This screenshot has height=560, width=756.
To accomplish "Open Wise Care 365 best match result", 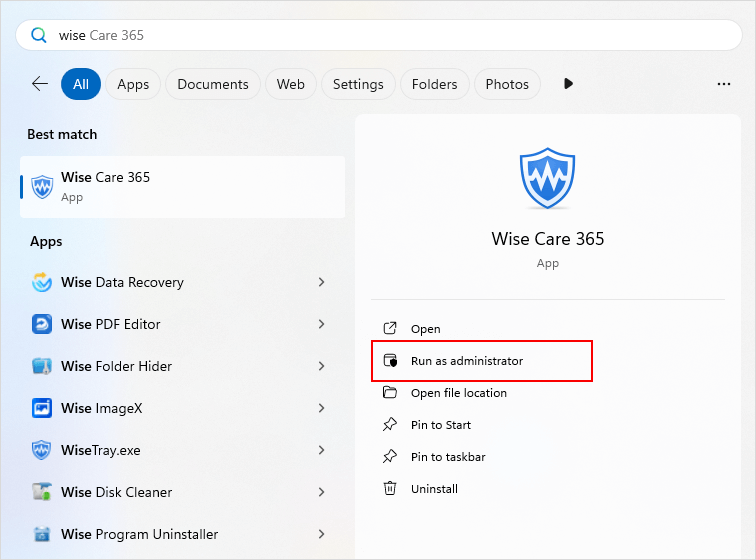I will 182,187.
